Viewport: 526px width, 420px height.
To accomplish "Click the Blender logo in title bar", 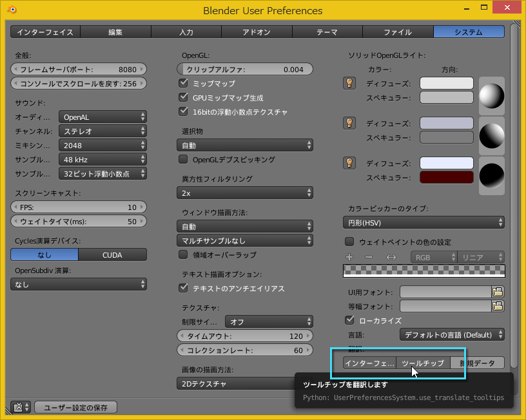I will (x=12, y=10).
